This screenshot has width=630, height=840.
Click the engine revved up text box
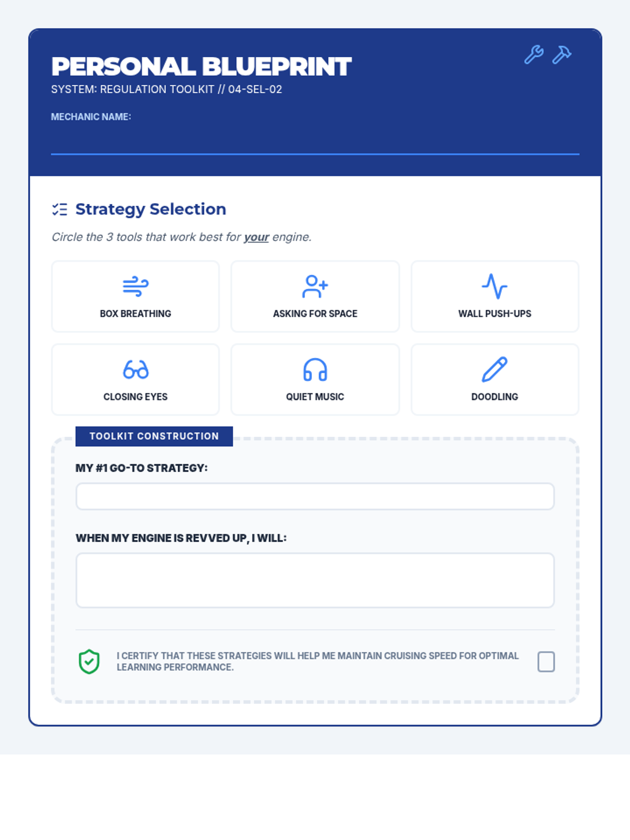point(315,580)
